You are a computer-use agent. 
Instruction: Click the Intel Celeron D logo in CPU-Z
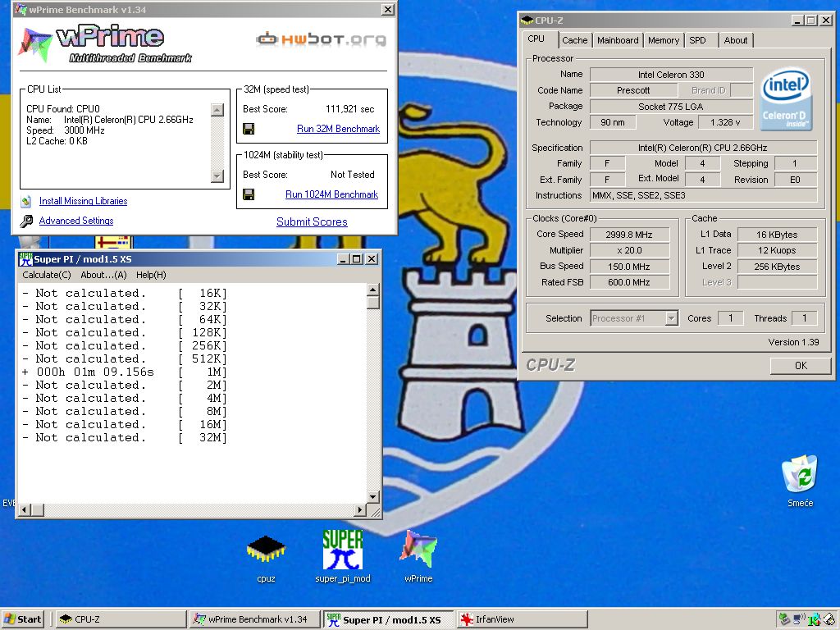pyautogui.click(x=785, y=98)
